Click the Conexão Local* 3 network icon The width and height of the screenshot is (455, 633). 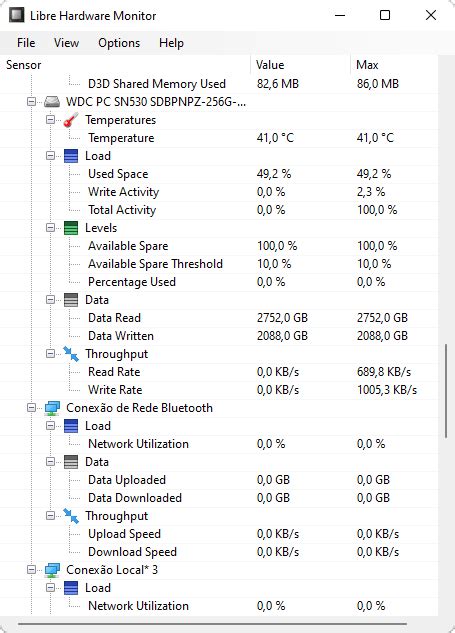tap(52, 570)
